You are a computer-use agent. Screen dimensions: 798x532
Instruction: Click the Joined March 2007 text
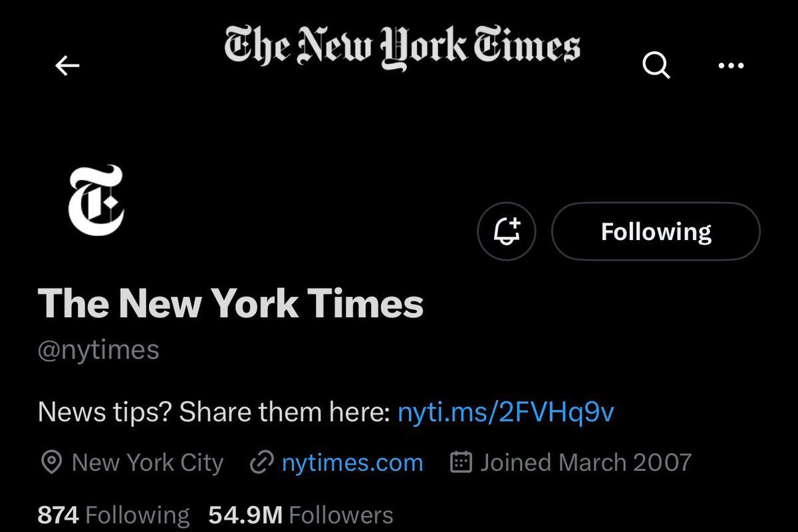pos(586,462)
